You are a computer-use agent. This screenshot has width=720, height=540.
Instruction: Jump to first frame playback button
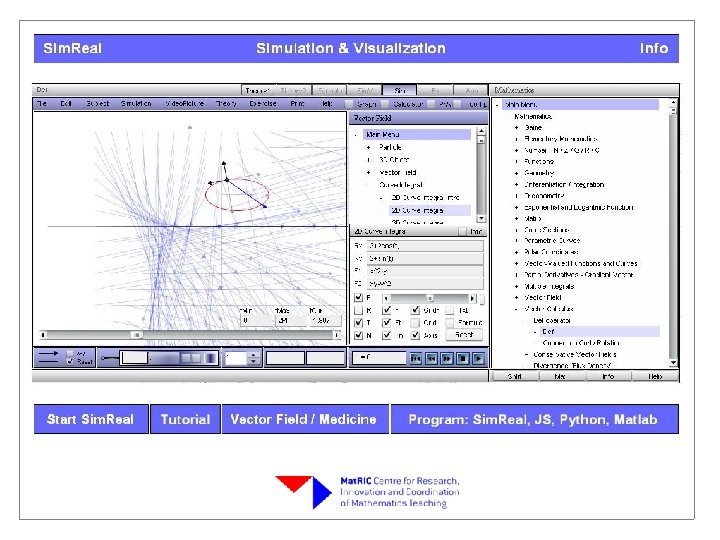click(x=416, y=358)
